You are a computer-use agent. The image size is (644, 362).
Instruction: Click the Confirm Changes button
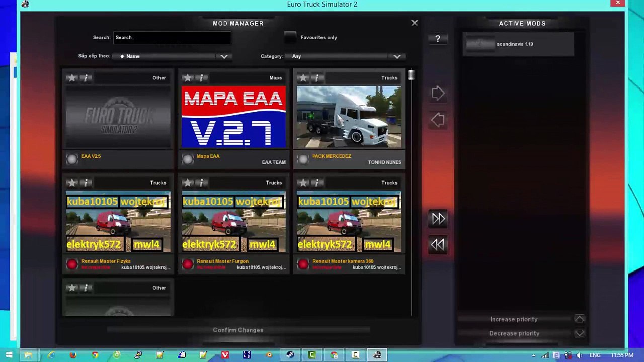238,330
